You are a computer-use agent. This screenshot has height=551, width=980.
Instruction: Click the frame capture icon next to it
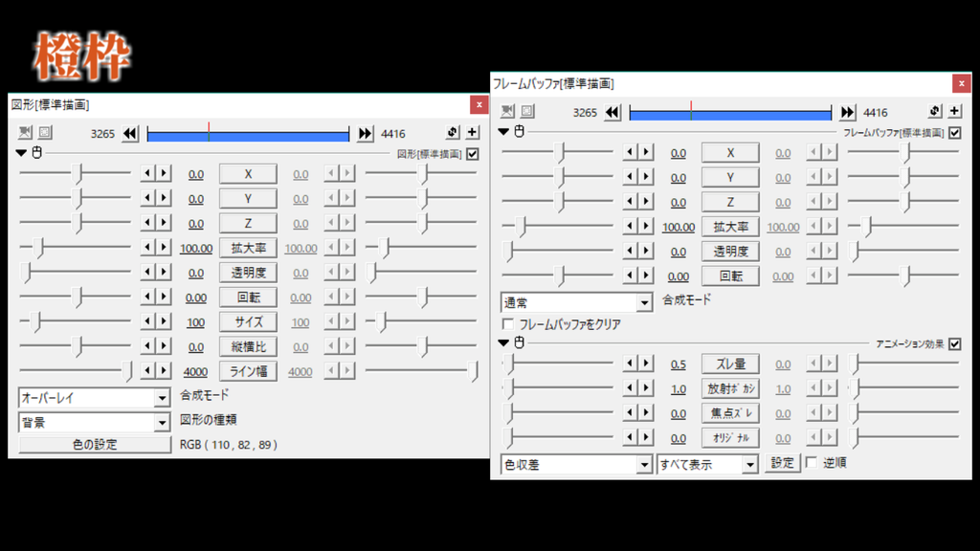525,112
